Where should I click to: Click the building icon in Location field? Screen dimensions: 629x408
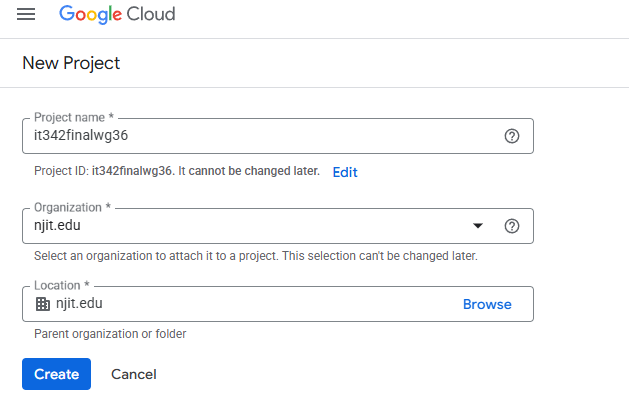pyautogui.click(x=42, y=304)
